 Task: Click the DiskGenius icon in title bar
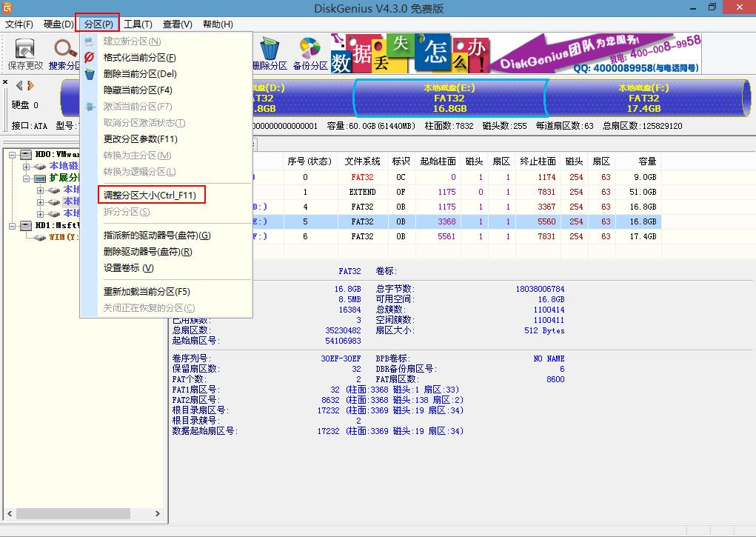[x=7, y=7]
